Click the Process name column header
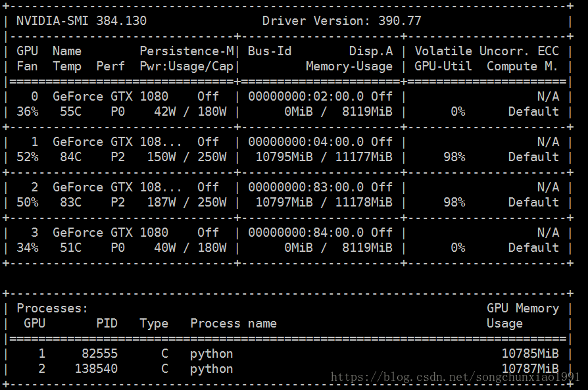 coord(233,324)
